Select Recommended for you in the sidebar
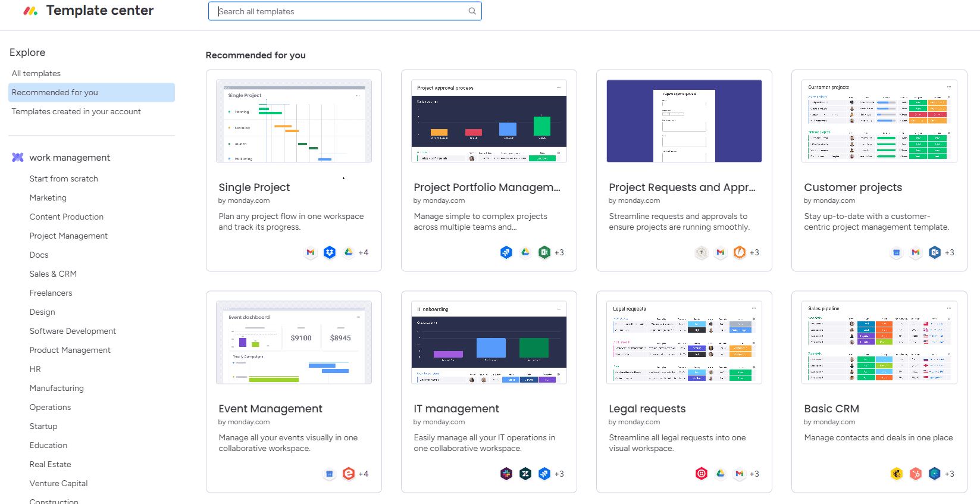Screen dimensions: 980x504 pos(92,92)
